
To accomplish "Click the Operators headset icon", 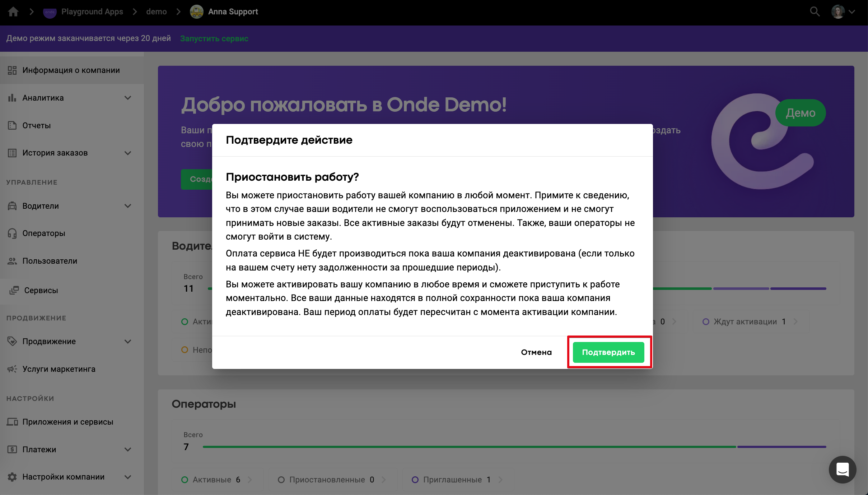I will click(x=12, y=233).
